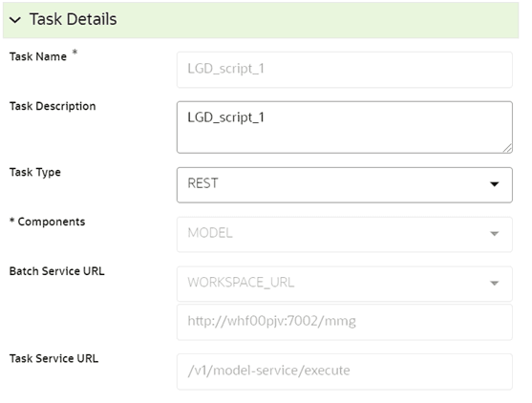Click the Task Details header title
Viewport: 532px width, 403px height.
coord(73,19)
